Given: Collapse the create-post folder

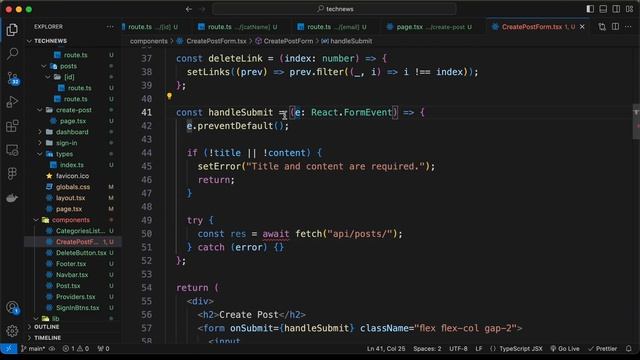Looking at the screenshot, I should 40,110.
